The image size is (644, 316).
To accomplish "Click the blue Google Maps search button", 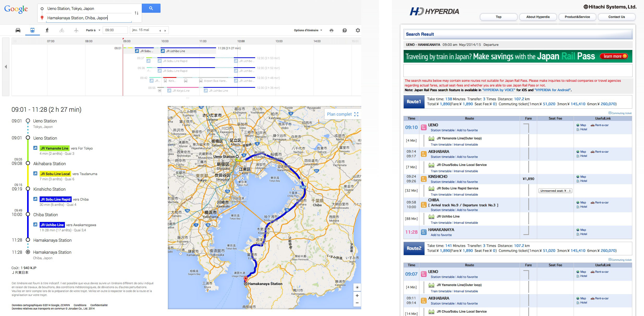I will 151,8.
